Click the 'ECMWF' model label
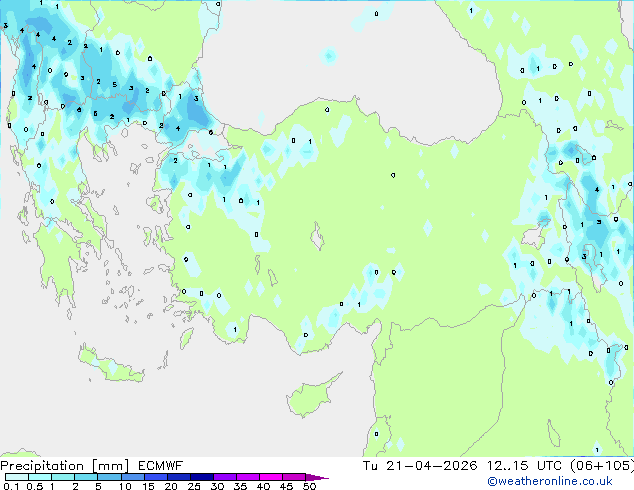Image resolution: width=634 pixels, height=490 pixels. [161, 466]
